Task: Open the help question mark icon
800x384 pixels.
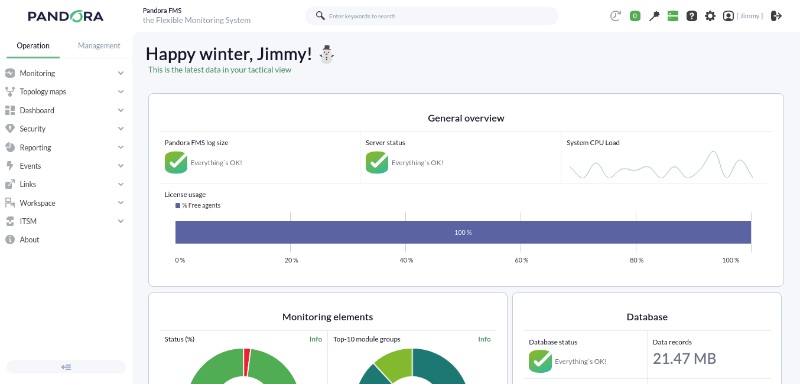Action: (x=691, y=16)
